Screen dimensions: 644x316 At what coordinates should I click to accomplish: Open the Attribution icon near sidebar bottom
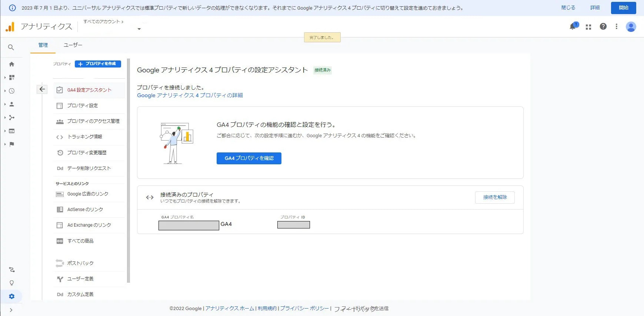[12, 270]
